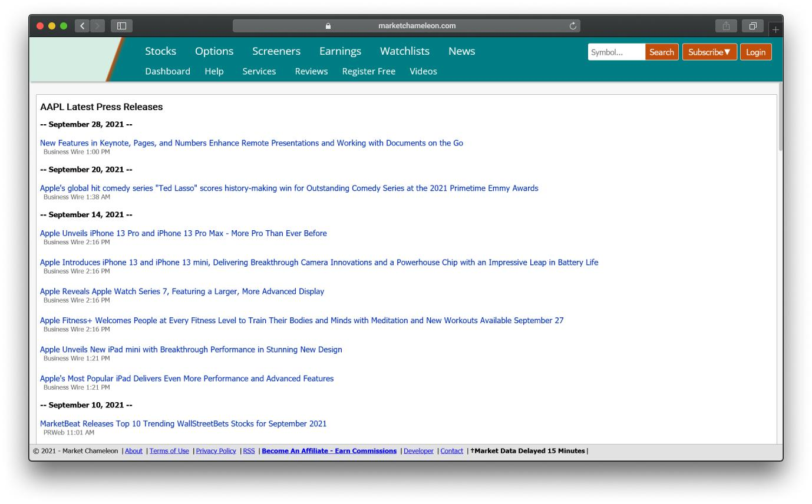Viewport: 812px width, 504px height.
Task: Click the marketchameleon.com address bar
Action: 407,26
